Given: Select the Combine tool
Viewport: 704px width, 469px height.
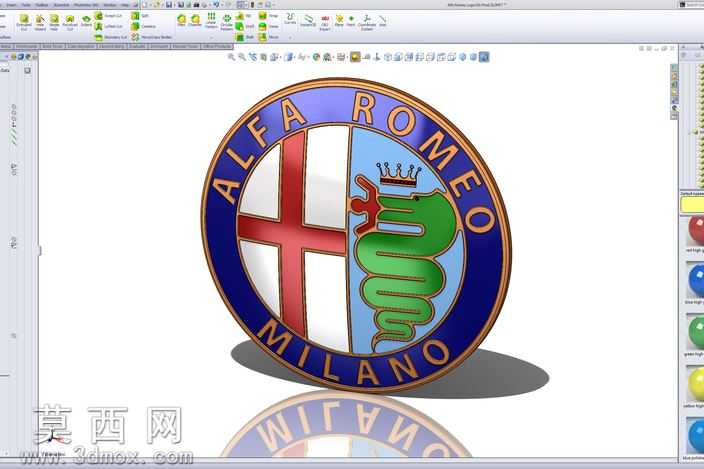Looking at the screenshot, I should (x=144, y=26).
